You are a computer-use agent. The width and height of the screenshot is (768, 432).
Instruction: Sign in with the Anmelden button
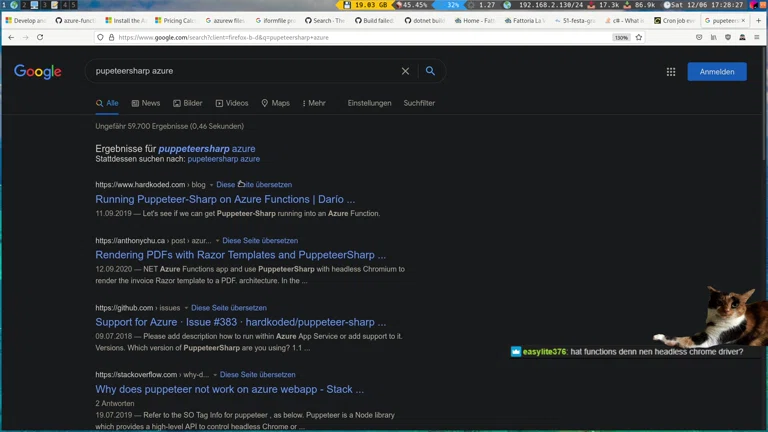[717, 72]
